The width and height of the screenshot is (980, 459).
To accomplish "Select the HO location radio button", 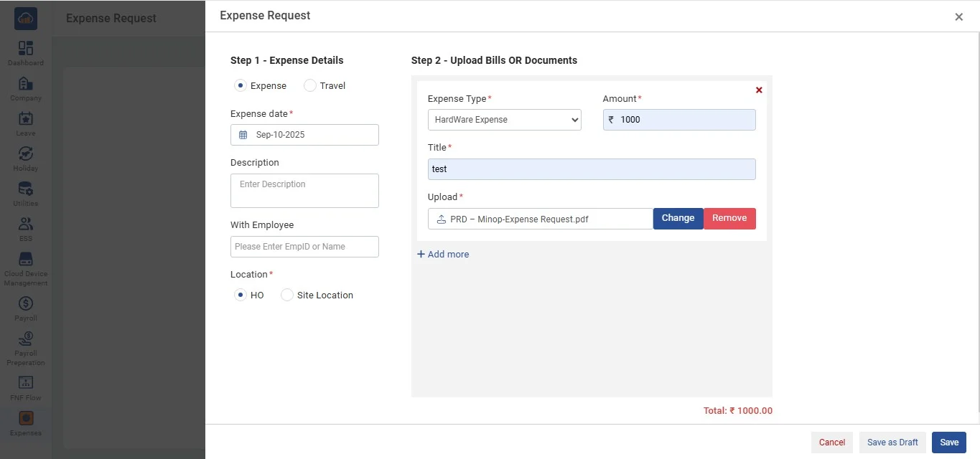I will tap(241, 295).
